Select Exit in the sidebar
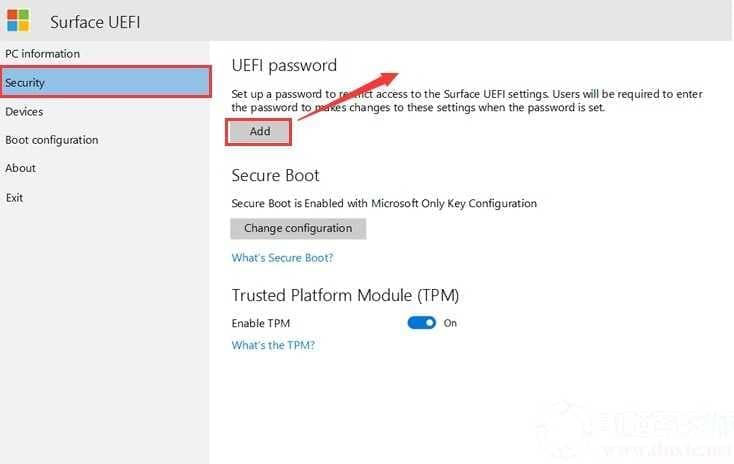The image size is (734, 464). [14, 198]
